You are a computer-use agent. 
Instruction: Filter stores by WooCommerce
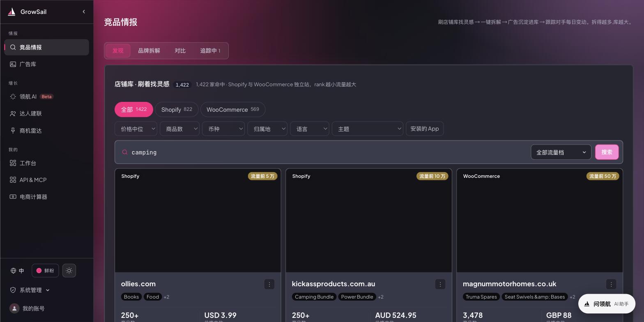coord(233,110)
